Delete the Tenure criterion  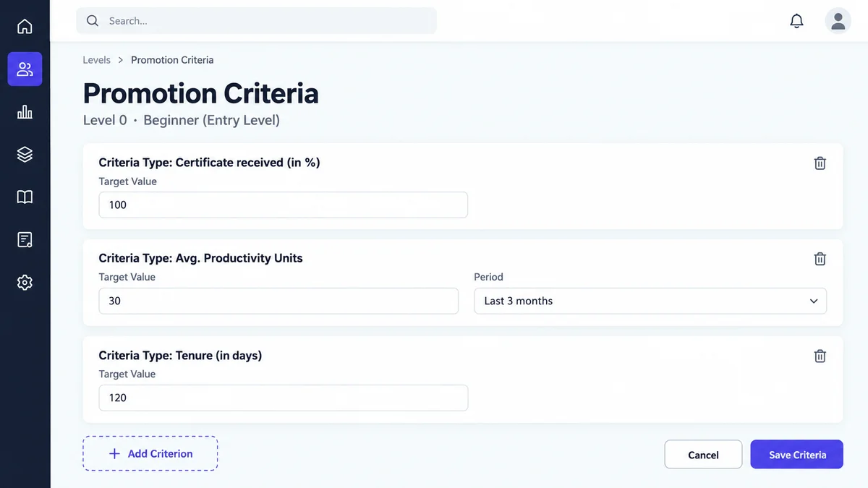pyautogui.click(x=820, y=356)
